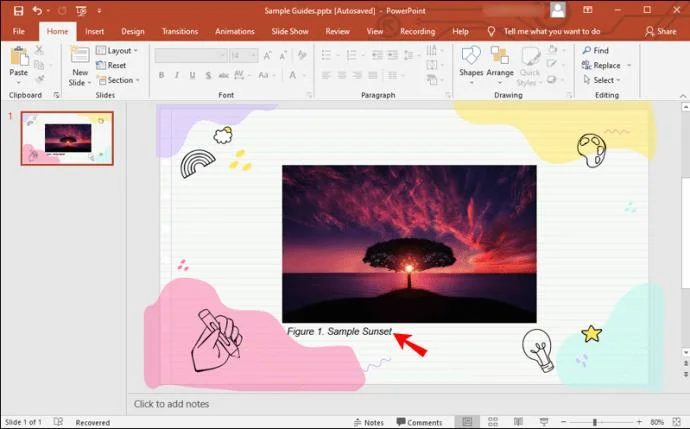Open the Recording tab
This screenshot has width=690, height=429.
(x=417, y=31)
